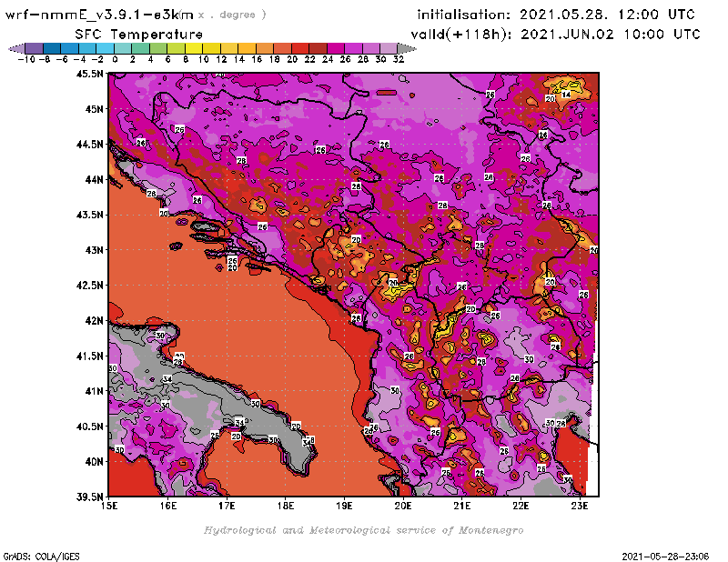Click the latitude label 45.5N
Screen dimensions: 728x562
click(90, 74)
